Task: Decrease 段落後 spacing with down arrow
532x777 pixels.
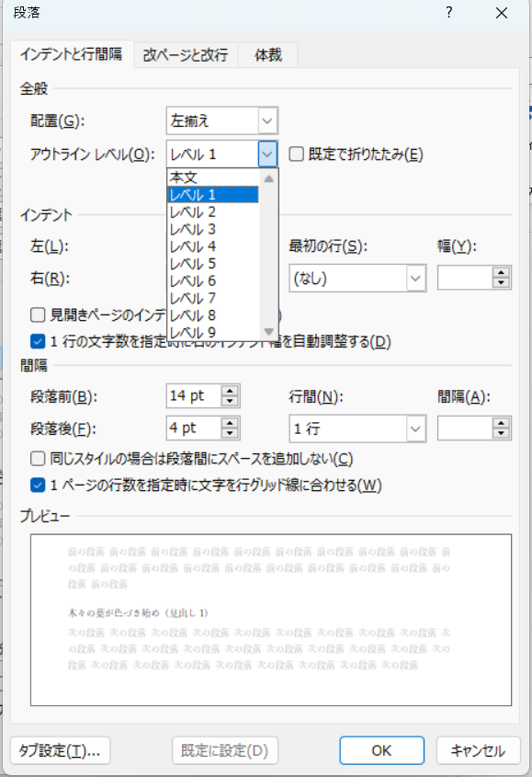Action: point(230,434)
